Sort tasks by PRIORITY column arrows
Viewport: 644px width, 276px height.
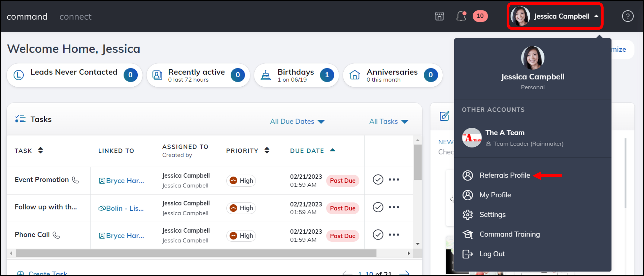pyautogui.click(x=267, y=150)
